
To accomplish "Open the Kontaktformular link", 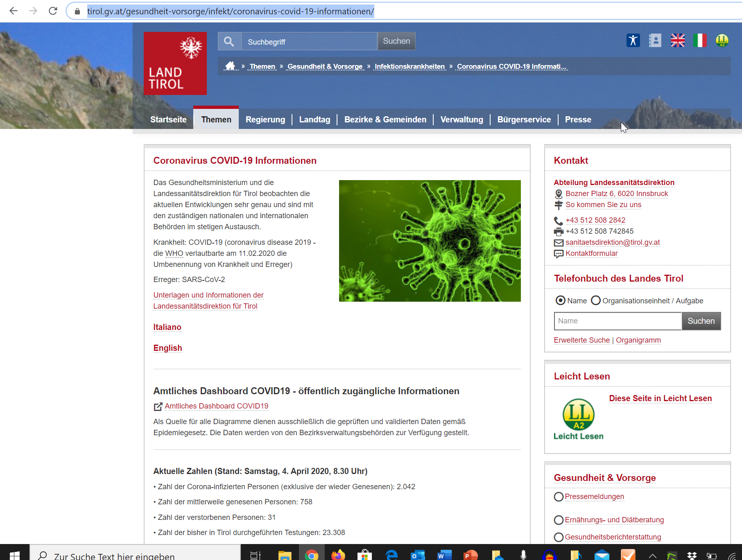I will (591, 253).
